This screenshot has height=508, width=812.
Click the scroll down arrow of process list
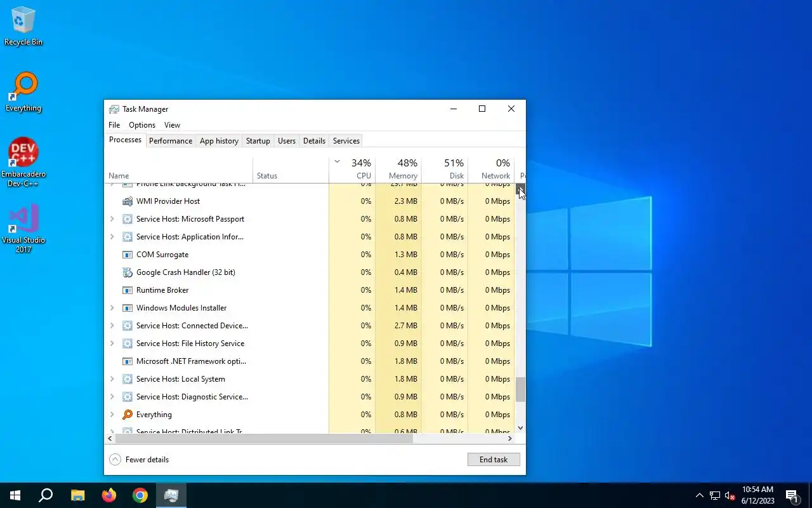pyautogui.click(x=520, y=428)
